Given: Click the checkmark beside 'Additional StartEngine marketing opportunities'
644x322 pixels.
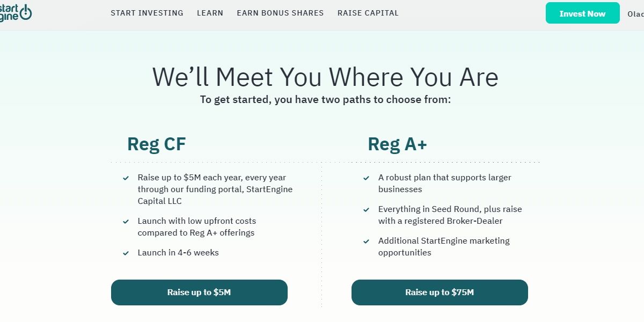Looking at the screenshot, I should [367, 241].
